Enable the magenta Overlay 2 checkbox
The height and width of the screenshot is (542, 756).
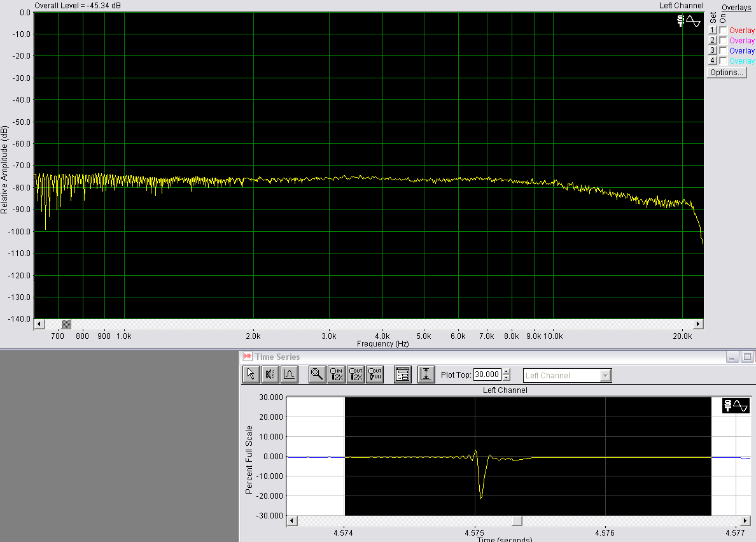click(723, 41)
